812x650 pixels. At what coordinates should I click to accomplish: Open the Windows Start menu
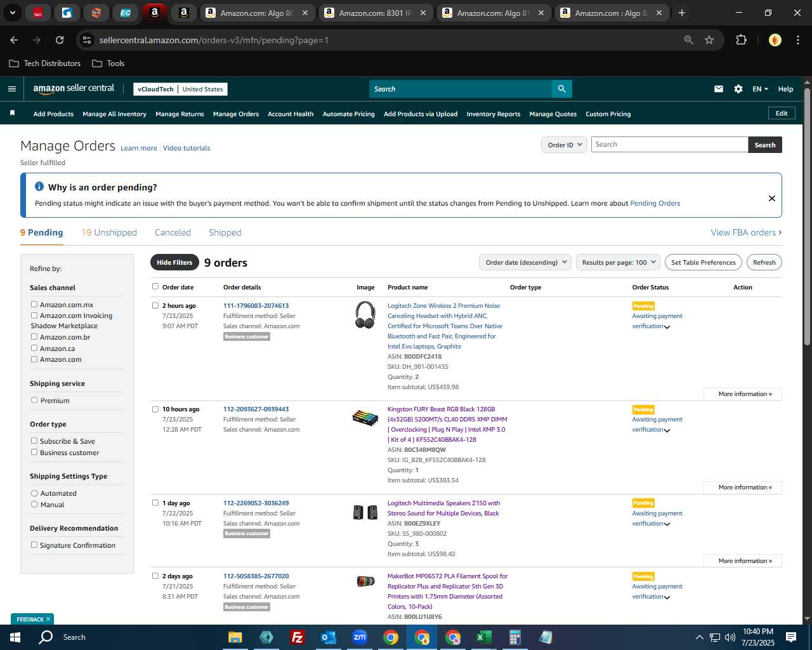tap(15, 637)
